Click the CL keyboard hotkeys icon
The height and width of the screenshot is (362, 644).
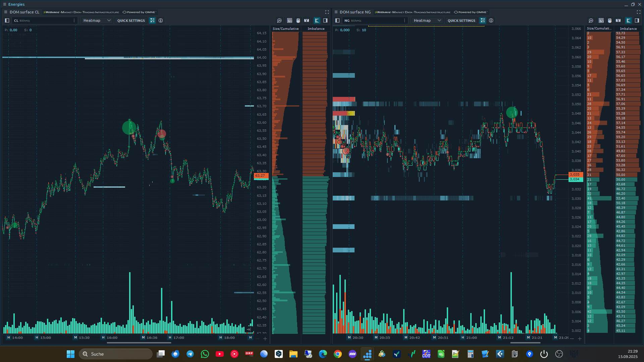[x=290, y=20]
